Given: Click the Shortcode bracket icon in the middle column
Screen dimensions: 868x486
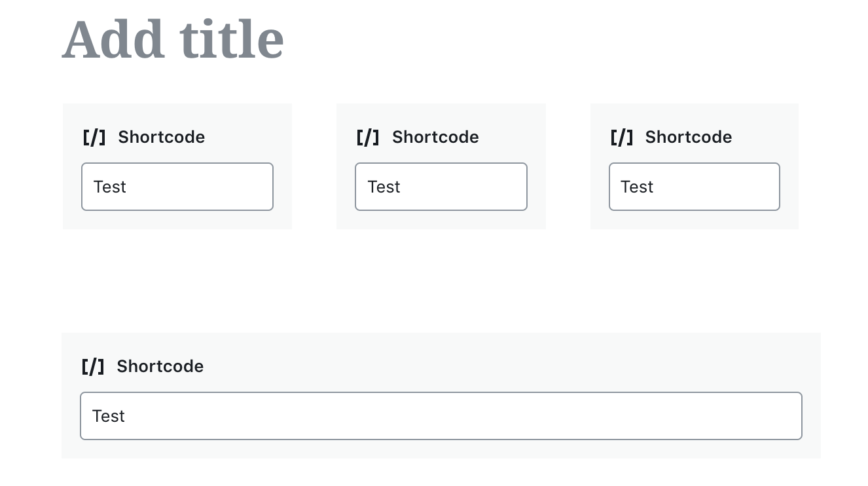Looking at the screenshot, I should 368,137.
